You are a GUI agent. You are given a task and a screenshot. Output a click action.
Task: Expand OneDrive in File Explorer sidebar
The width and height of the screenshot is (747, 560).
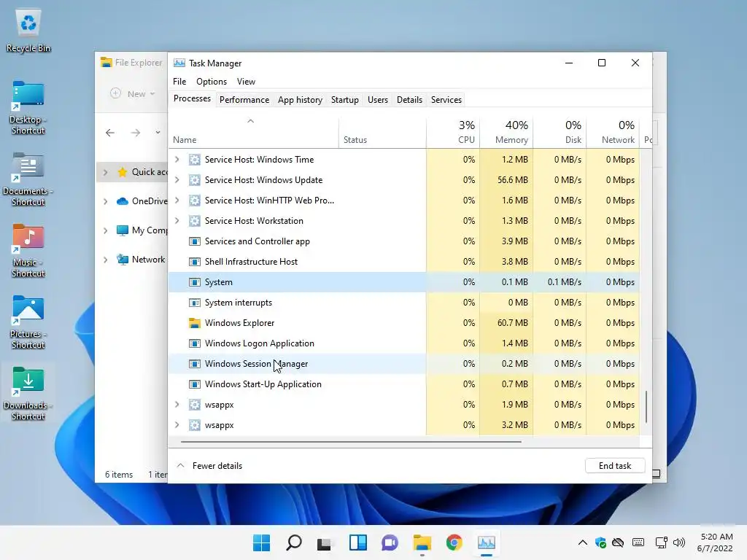[105, 201]
